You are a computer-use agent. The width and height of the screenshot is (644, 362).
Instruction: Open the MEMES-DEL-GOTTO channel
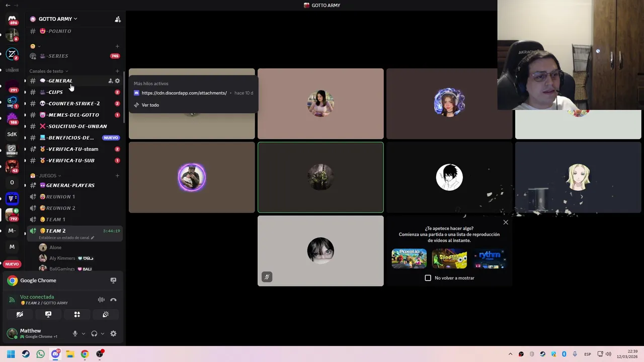point(74,115)
